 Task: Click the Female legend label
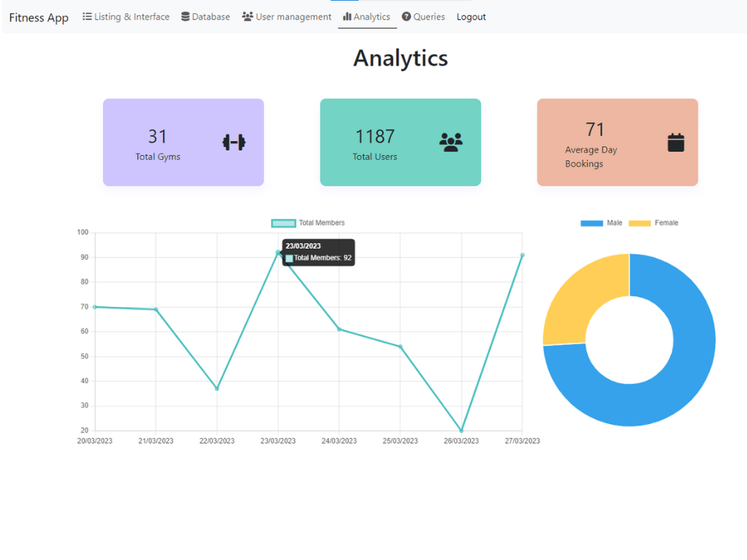pos(666,223)
